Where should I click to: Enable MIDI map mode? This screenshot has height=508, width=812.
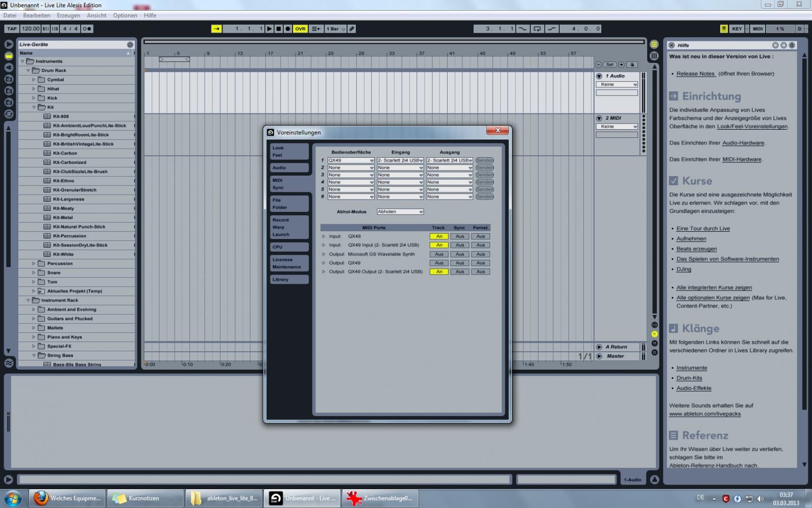coord(757,29)
